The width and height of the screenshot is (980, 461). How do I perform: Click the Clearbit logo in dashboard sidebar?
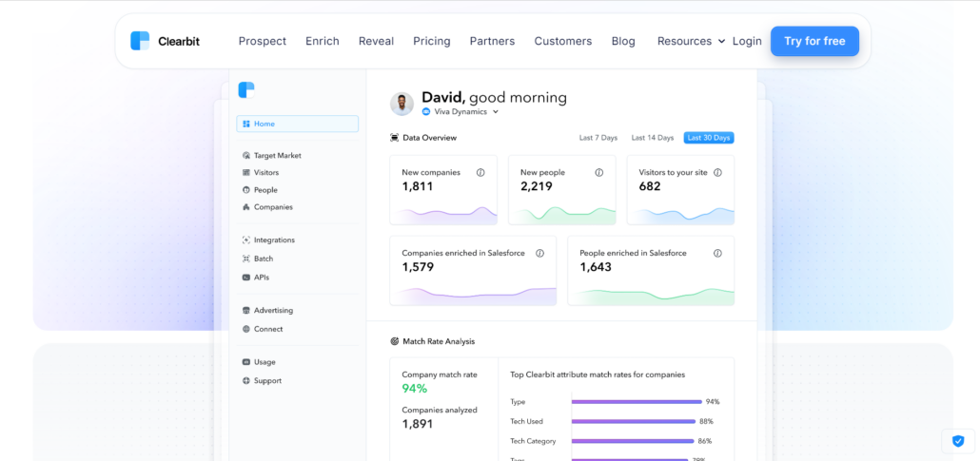[246, 90]
